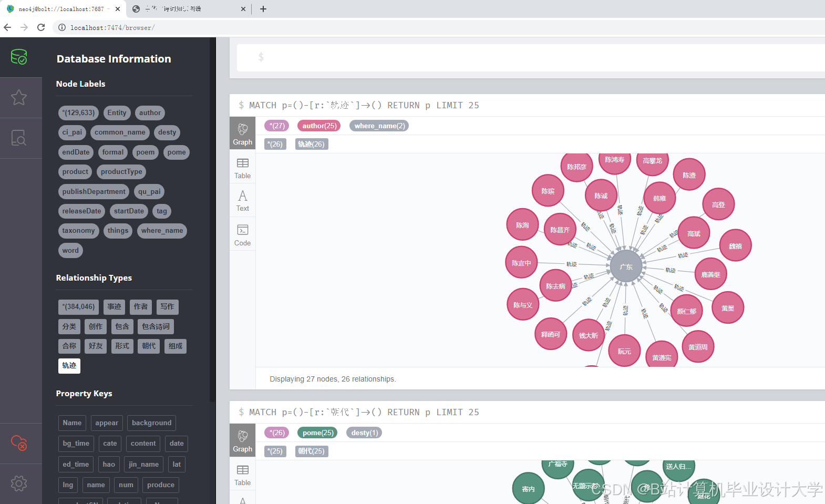The image size is (825, 504).
Task: Focus the Cypher command editor input
Action: pyautogui.click(x=531, y=57)
